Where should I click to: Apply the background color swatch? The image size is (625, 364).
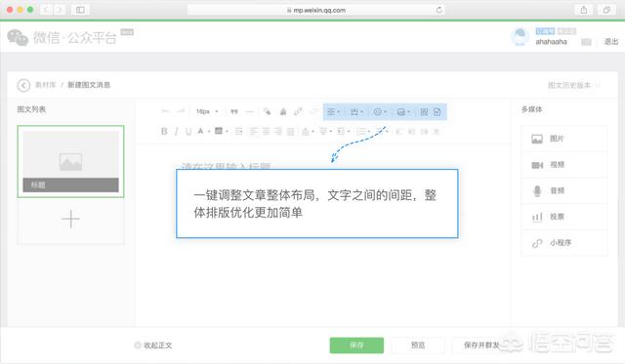point(219,131)
